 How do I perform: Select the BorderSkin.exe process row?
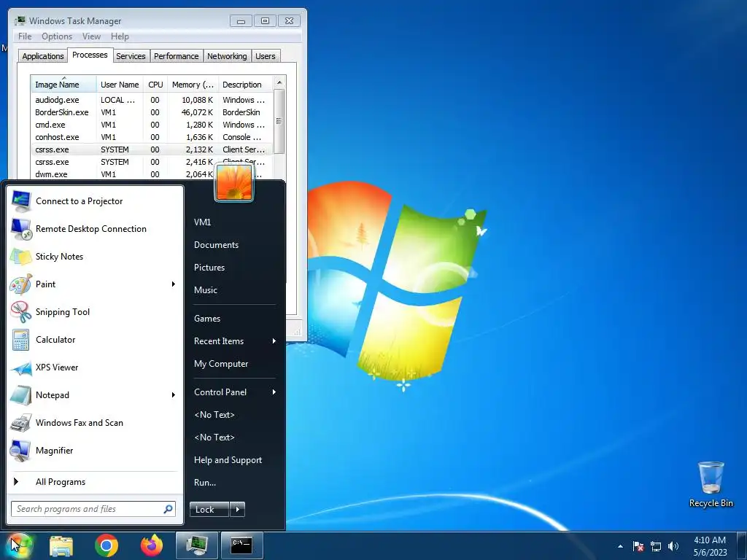click(152, 112)
